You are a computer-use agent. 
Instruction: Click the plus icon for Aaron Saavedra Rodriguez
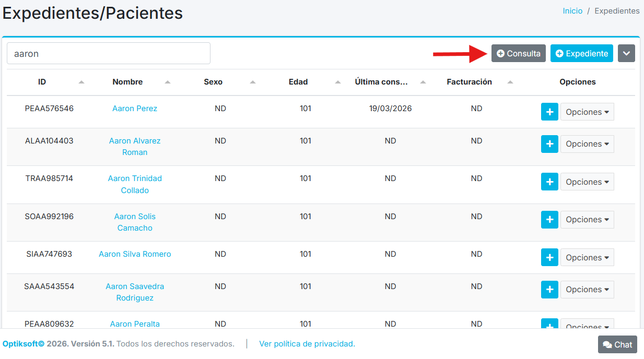(549, 289)
